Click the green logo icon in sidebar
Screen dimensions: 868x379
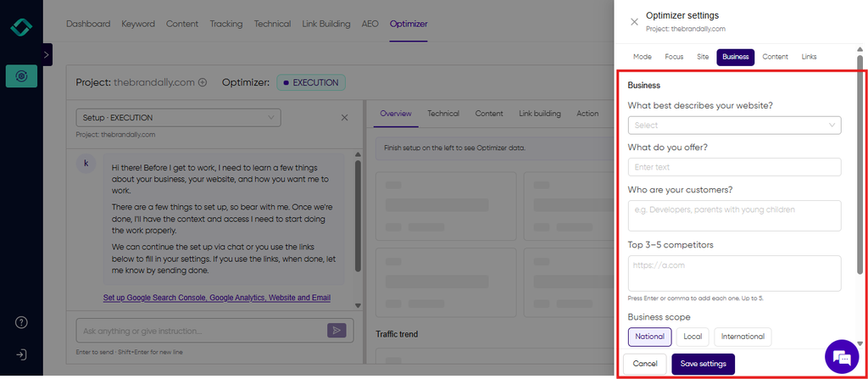21,28
